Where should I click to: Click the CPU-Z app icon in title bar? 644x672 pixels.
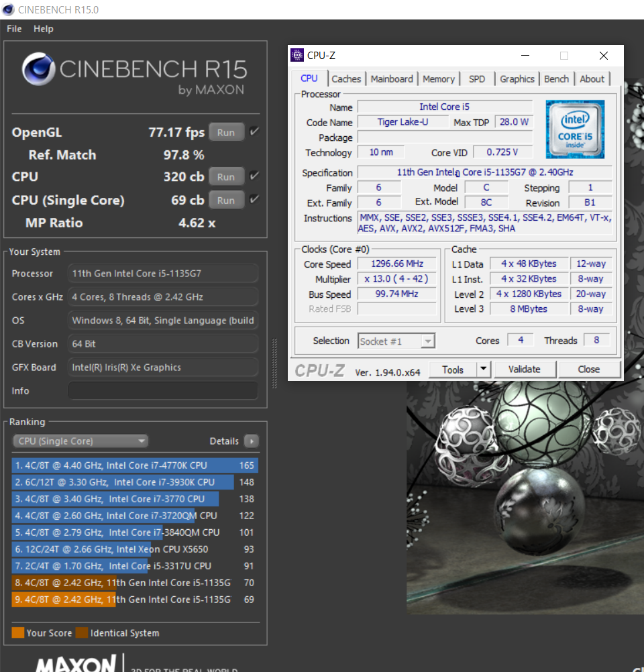tap(297, 55)
